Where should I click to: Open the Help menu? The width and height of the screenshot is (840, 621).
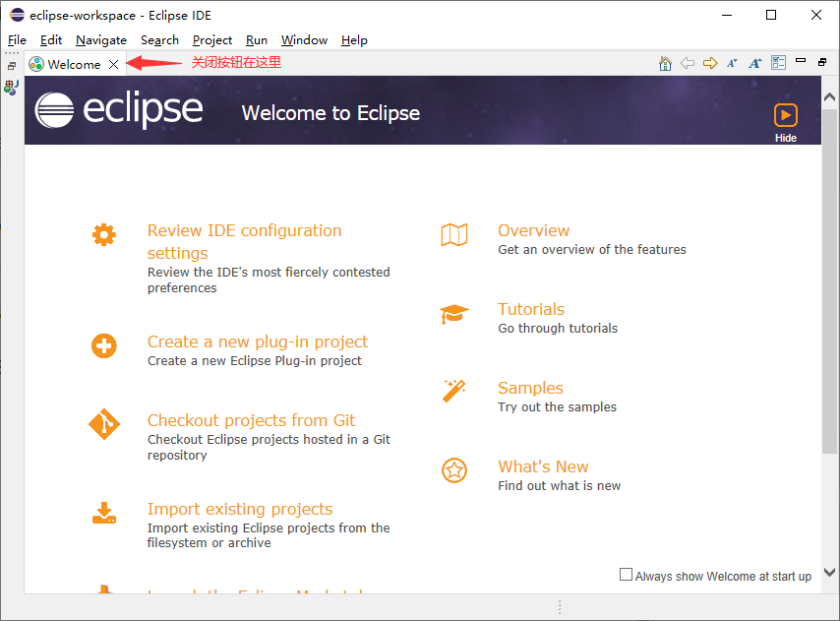point(354,40)
